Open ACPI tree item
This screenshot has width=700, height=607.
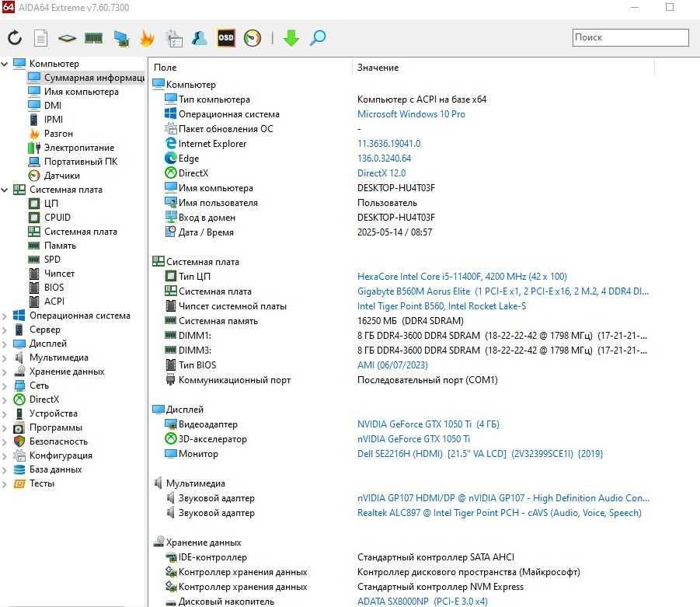[x=54, y=301]
